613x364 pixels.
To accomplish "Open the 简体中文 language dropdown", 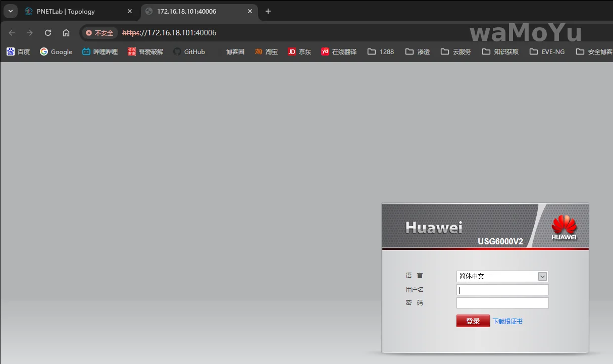I will (x=502, y=276).
